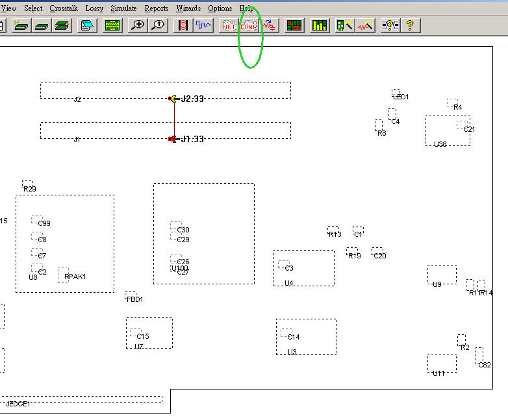The image size is (508, 420).
Task: Select the red J1.33 pin arrow
Action: pos(174,139)
